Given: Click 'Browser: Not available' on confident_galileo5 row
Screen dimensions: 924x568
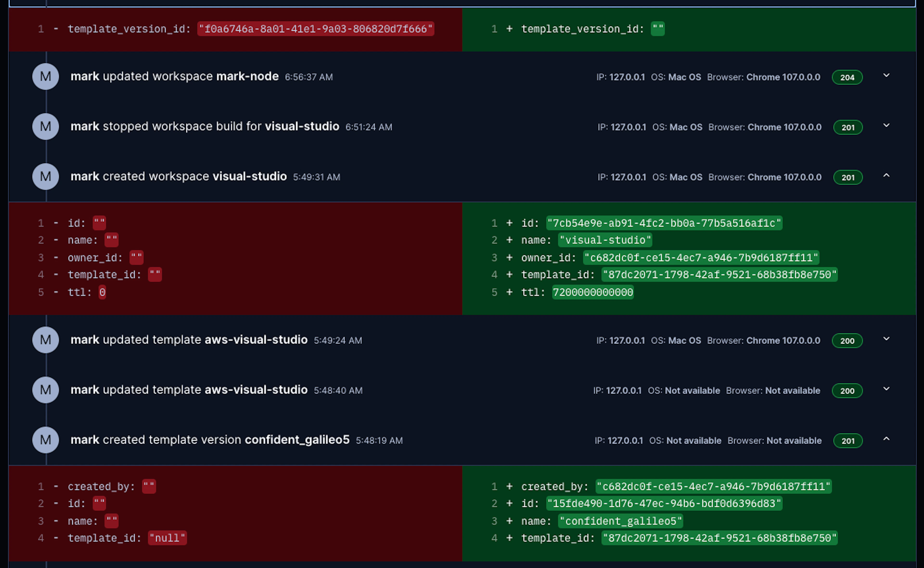Looking at the screenshot, I should pos(774,440).
